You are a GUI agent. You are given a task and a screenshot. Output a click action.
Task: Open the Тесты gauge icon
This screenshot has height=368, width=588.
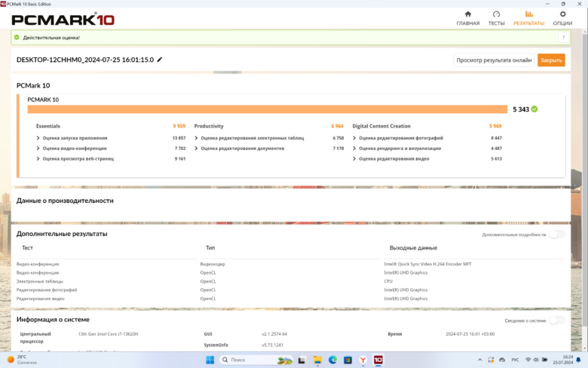tap(496, 14)
